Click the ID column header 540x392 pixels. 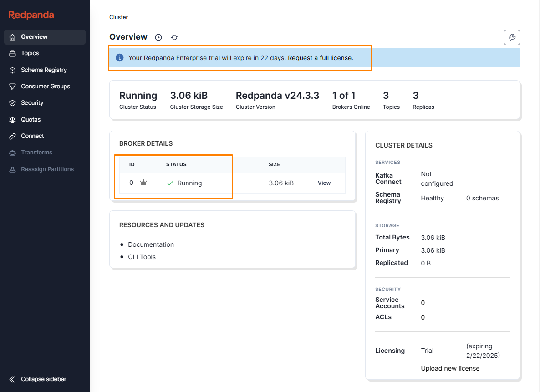click(132, 165)
